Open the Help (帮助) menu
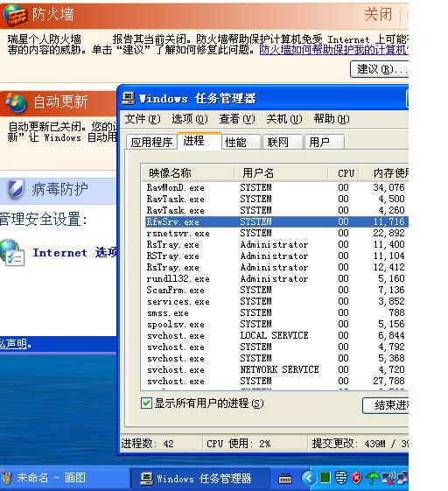The width and height of the screenshot is (448, 491). point(332,119)
